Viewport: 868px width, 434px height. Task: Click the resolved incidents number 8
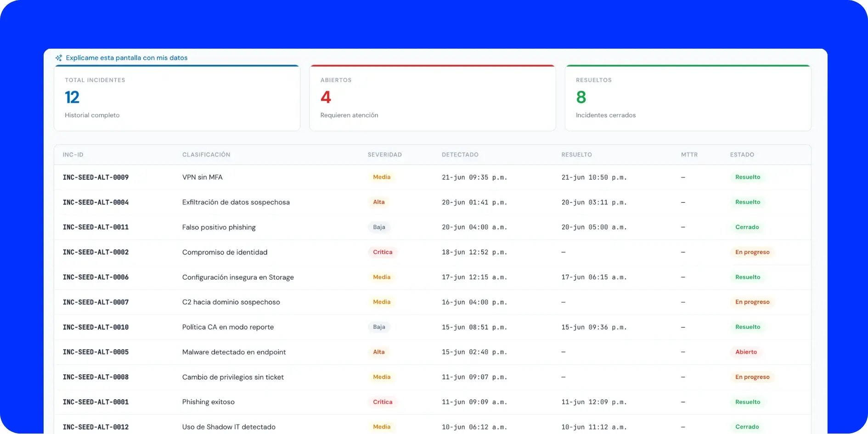pos(581,97)
